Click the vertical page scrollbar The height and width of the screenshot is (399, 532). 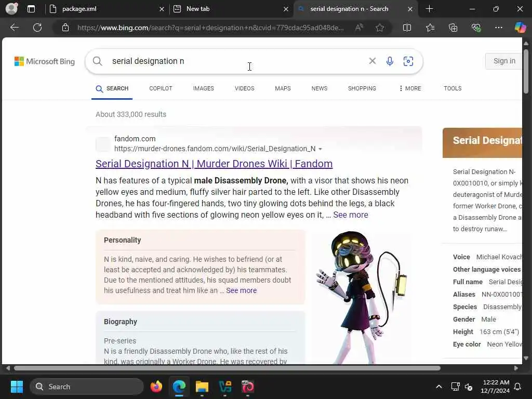[x=526, y=71]
